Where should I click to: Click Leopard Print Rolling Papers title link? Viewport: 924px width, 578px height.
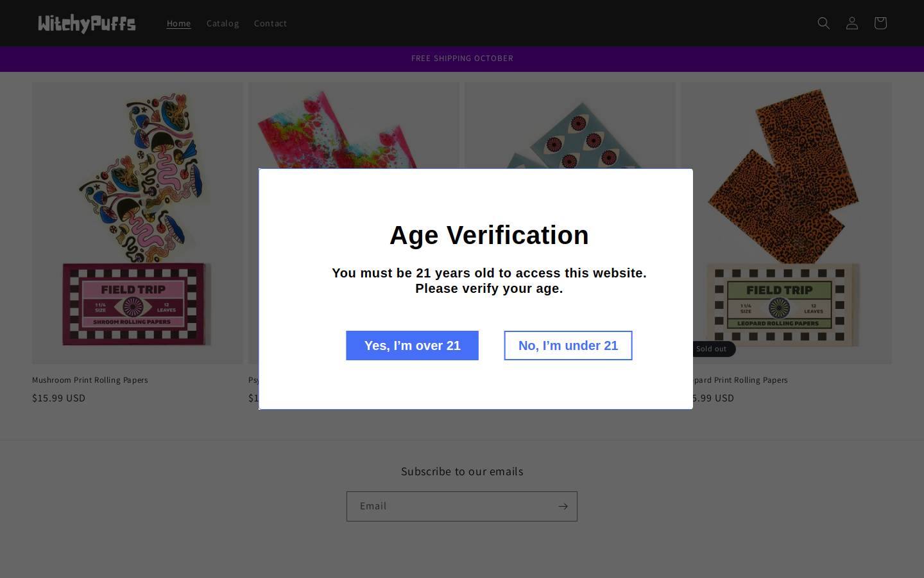coord(740,380)
